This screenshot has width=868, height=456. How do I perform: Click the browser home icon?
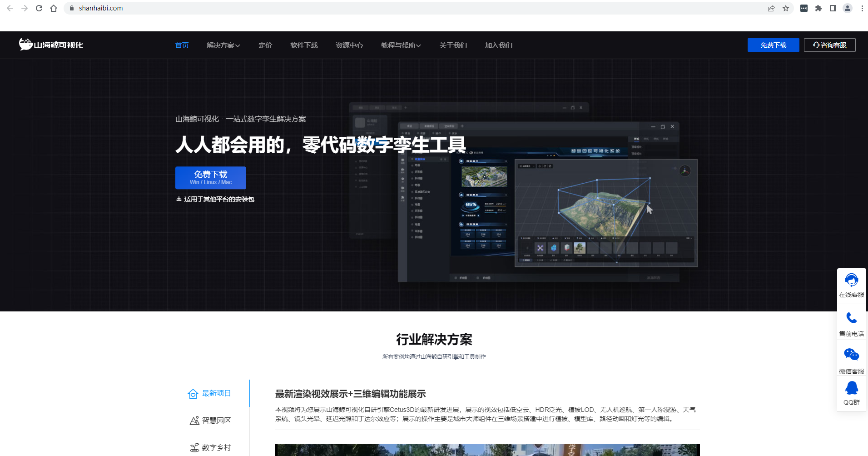tap(54, 8)
